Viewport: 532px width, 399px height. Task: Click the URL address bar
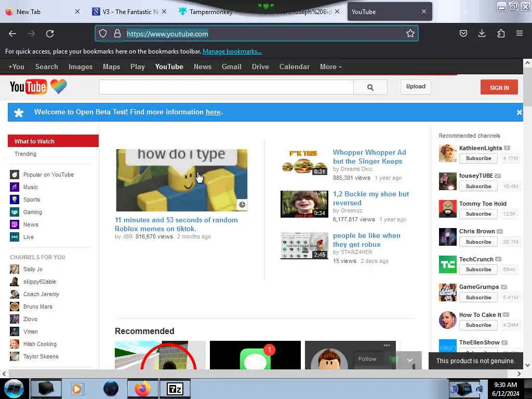click(x=257, y=34)
